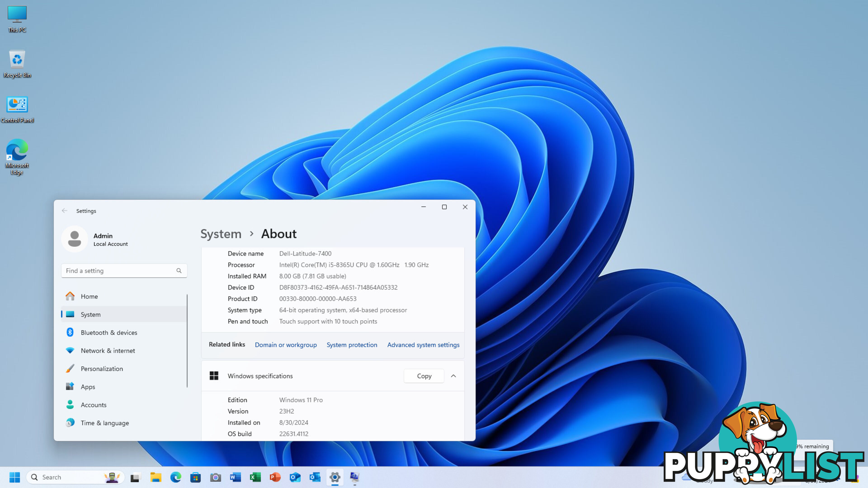Open Accounts settings

click(124, 405)
